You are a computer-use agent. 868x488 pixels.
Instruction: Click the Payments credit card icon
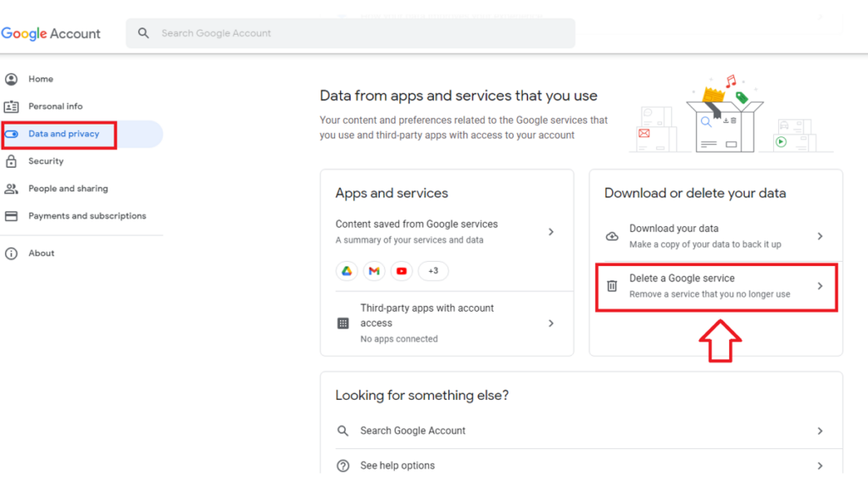click(11, 216)
